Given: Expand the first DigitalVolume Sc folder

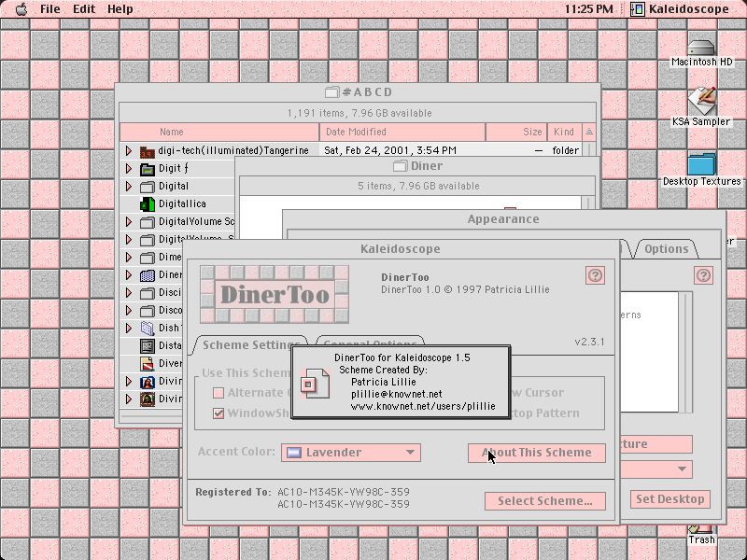Looking at the screenshot, I should 129,221.
